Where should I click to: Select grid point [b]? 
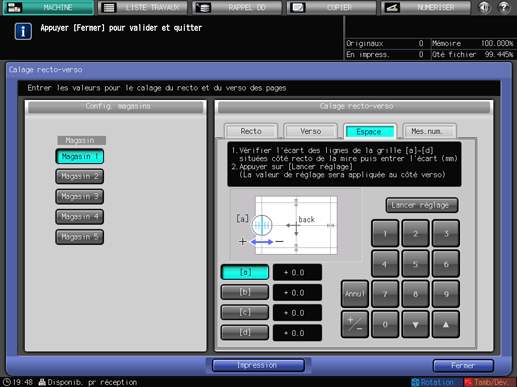click(x=245, y=292)
